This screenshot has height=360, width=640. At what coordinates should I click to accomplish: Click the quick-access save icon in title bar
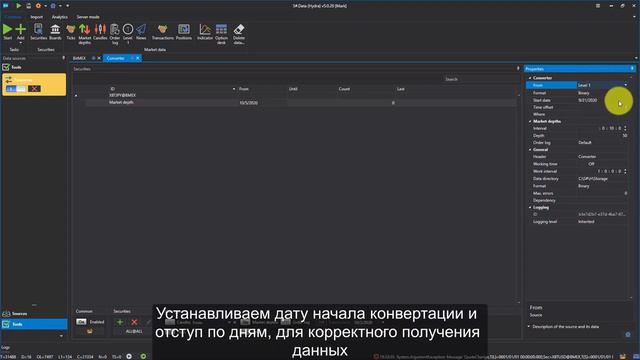click(x=29, y=6)
